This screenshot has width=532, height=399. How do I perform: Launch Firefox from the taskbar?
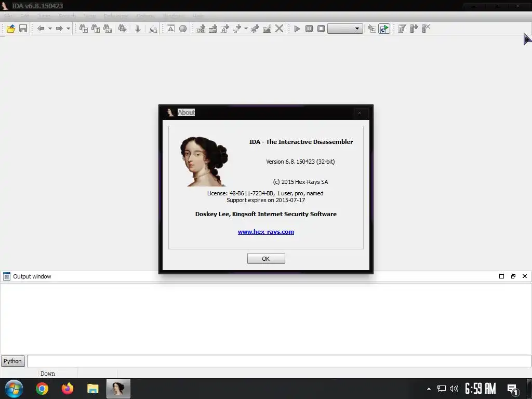click(68, 389)
